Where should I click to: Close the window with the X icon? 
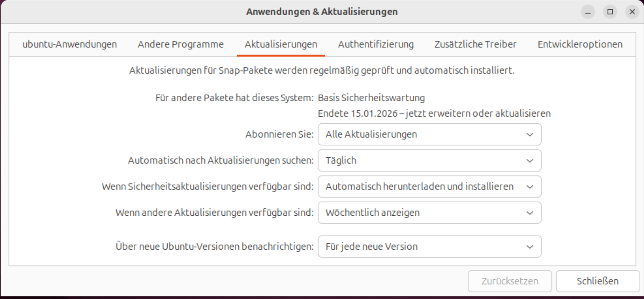pos(632,12)
